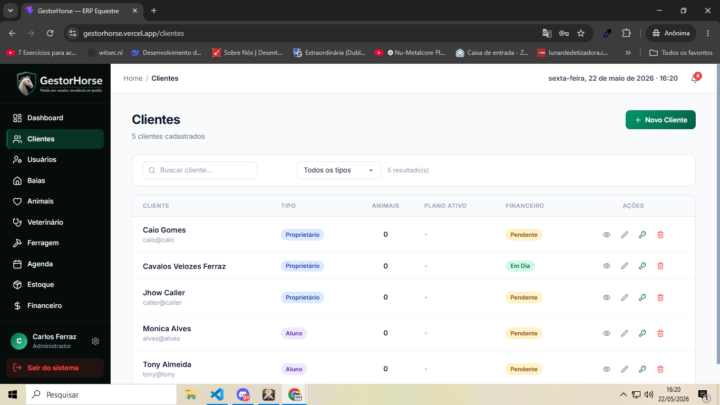Follow the Home breadcrumb link

[133, 79]
